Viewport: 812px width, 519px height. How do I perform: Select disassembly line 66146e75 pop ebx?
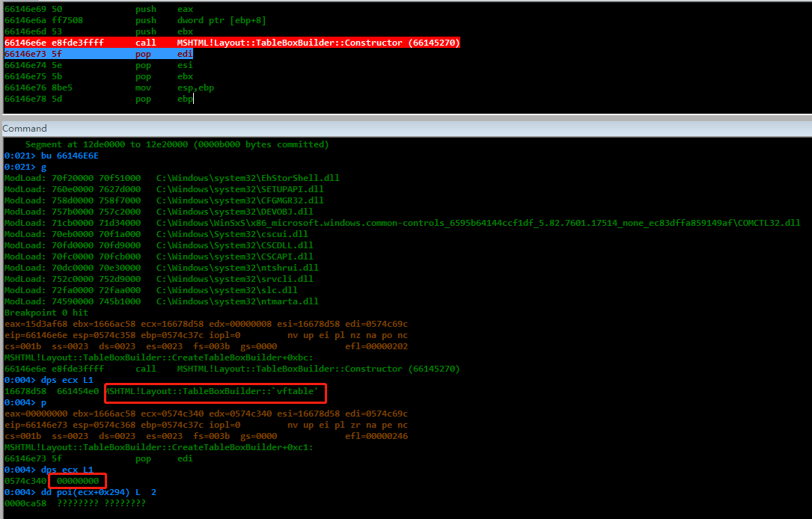(x=98, y=76)
